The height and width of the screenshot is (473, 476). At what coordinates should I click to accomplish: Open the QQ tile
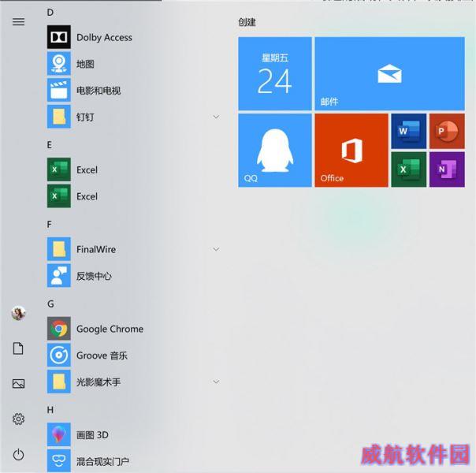(275, 151)
